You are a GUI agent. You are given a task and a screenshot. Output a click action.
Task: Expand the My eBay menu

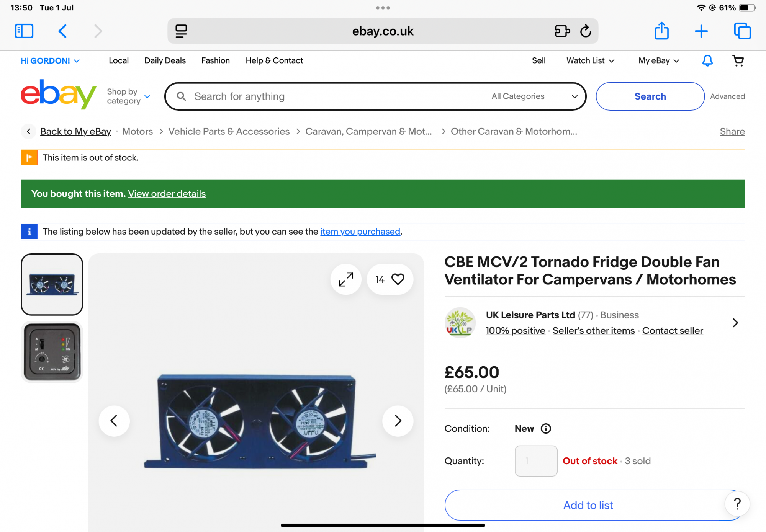tap(658, 60)
